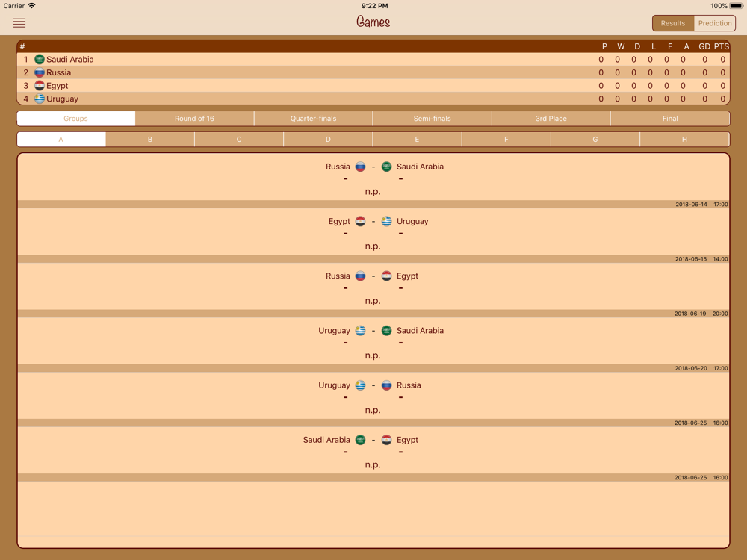Click Uruguay name in Uruguay - Russia match
This screenshot has width=747, height=560.
tap(334, 385)
